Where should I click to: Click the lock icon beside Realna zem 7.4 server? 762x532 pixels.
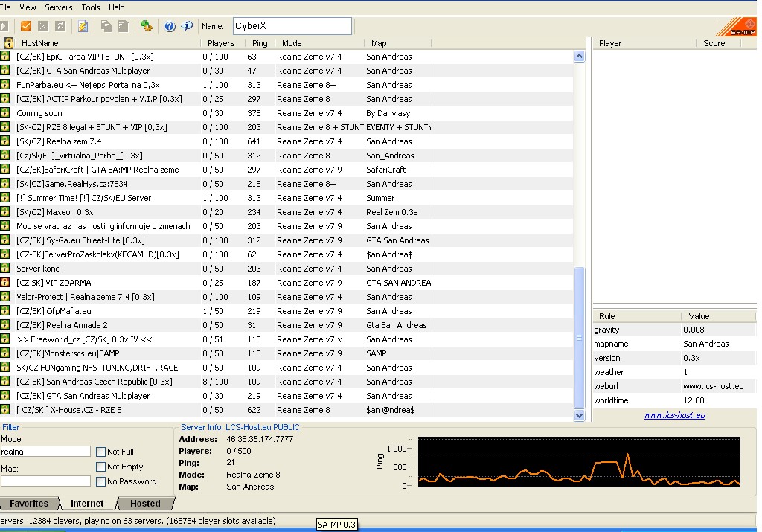5,141
